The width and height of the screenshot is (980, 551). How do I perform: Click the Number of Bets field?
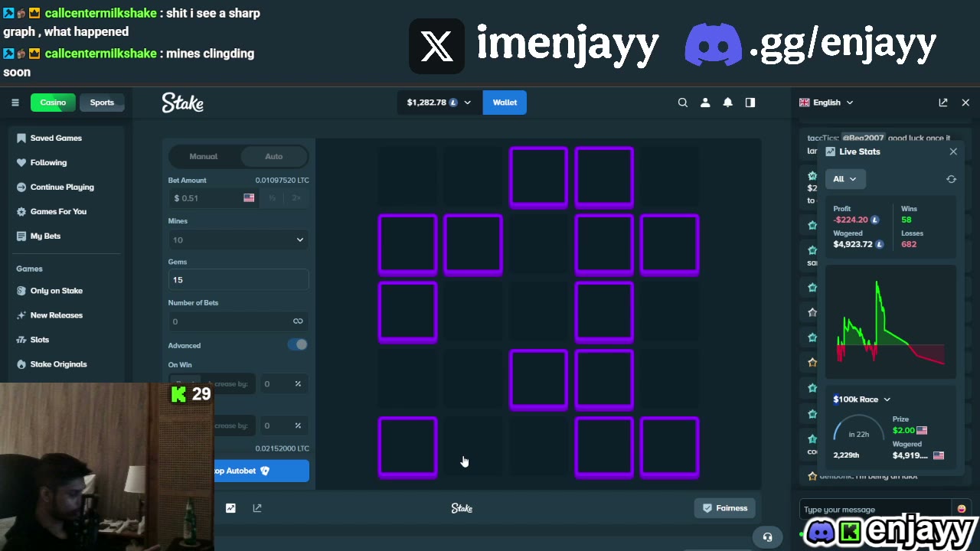pos(238,321)
